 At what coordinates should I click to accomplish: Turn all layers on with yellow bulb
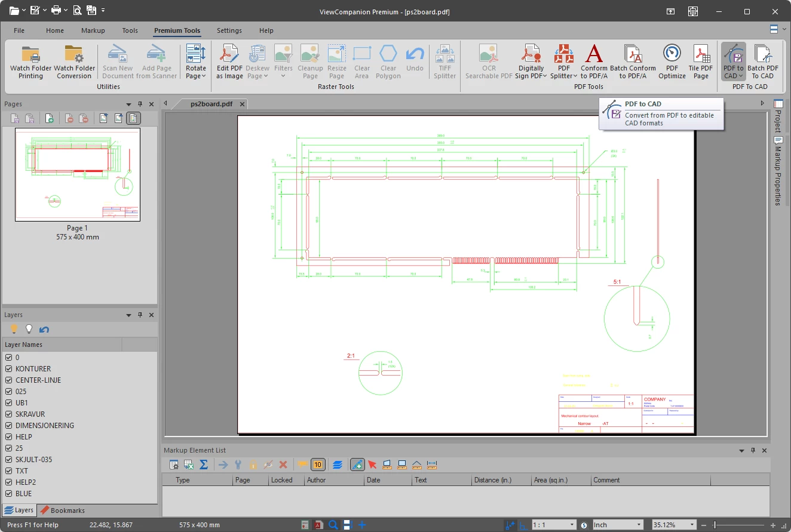[x=14, y=329]
